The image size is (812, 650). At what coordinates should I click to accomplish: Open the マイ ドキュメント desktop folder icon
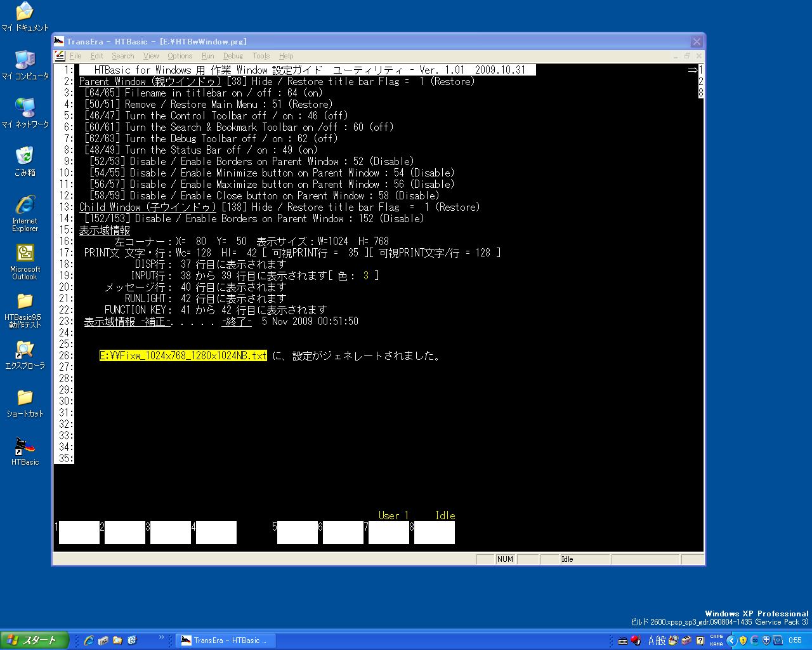click(x=25, y=17)
